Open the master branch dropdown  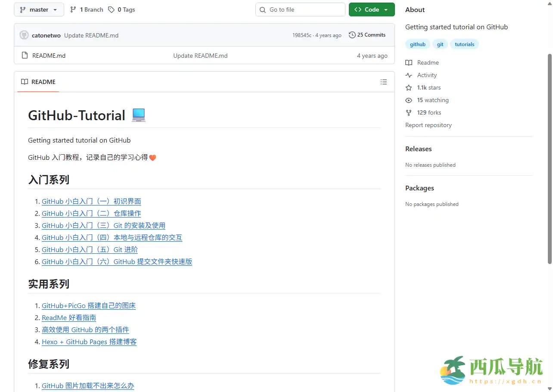(39, 9)
